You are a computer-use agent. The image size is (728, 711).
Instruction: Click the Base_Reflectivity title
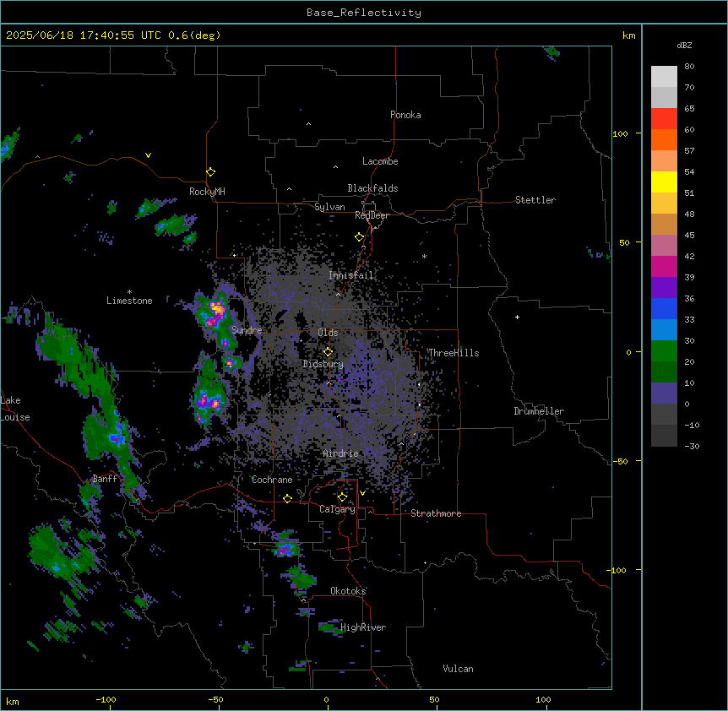click(364, 13)
